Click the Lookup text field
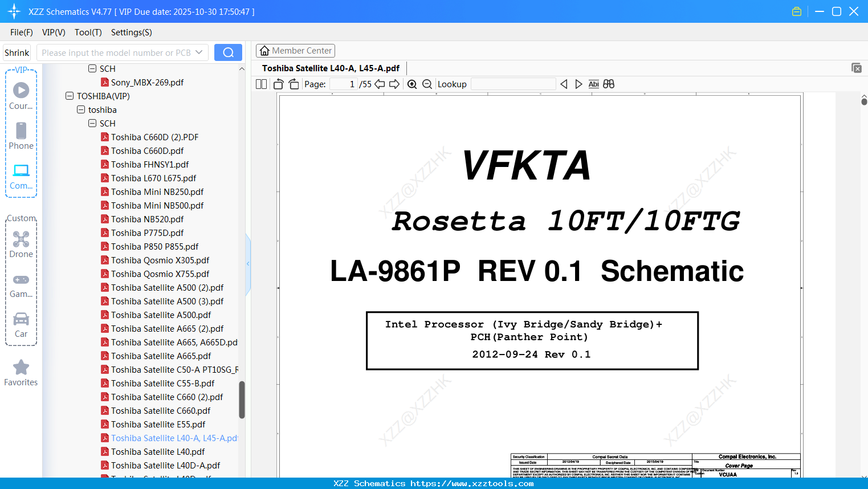The width and height of the screenshot is (868, 489). [x=514, y=84]
